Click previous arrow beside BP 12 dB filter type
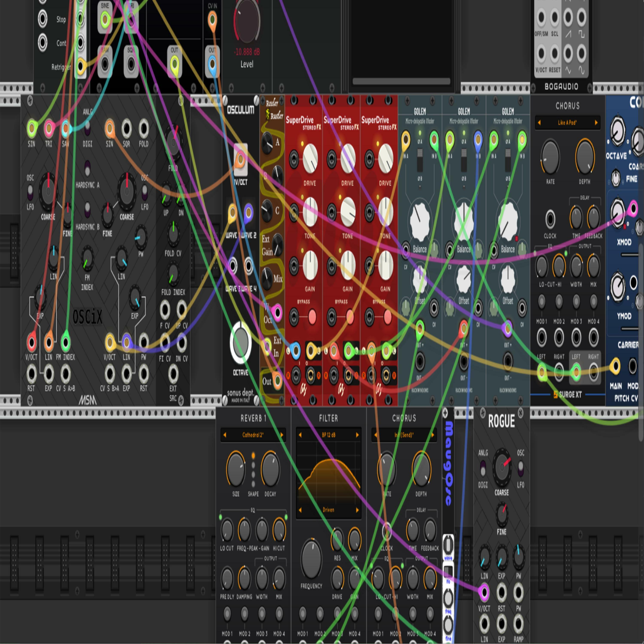 click(300, 435)
